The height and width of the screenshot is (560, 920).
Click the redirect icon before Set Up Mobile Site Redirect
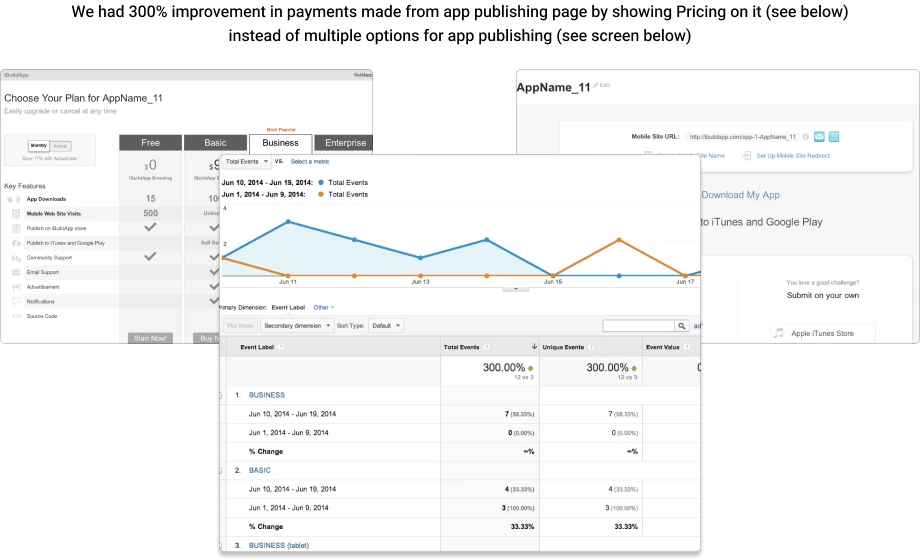746,156
